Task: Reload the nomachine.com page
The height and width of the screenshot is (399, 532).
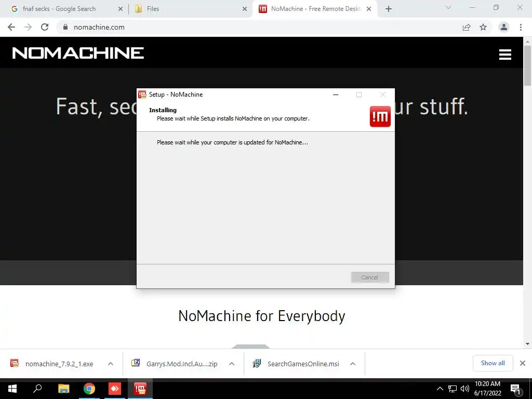Action: [45, 27]
